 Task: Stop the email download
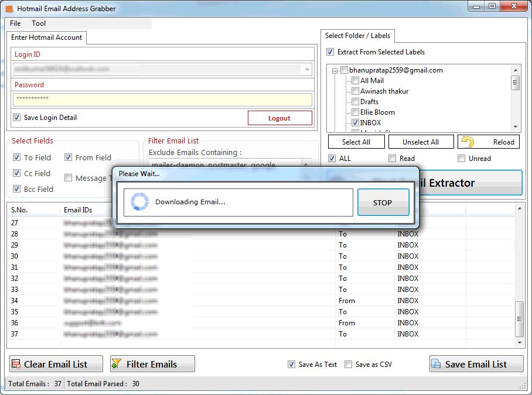[x=383, y=202]
